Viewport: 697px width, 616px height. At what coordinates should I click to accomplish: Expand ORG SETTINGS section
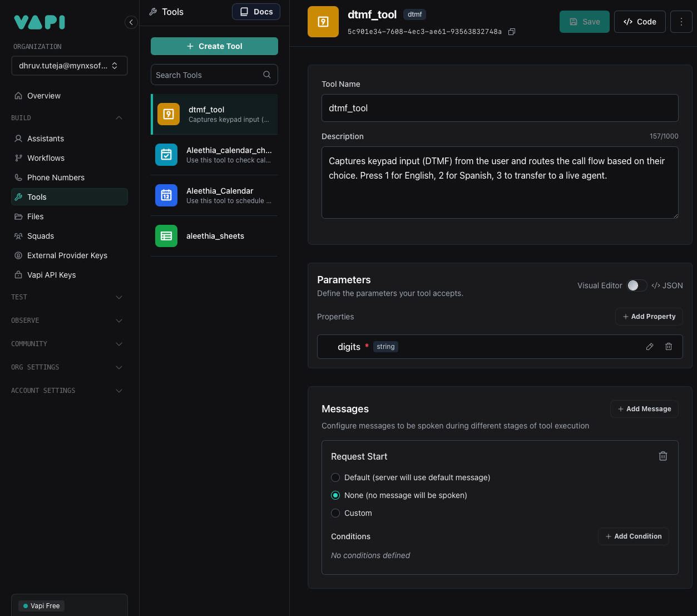(x=119, y=367)
